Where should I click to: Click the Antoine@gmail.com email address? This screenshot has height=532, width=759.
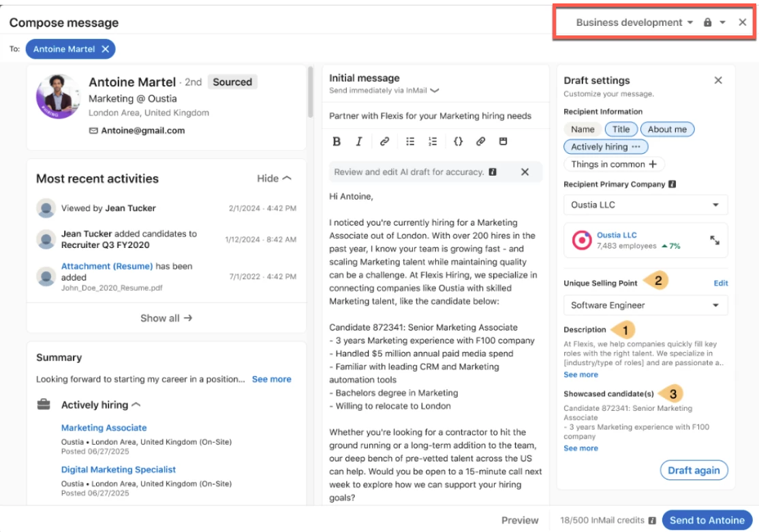point(143,130)
